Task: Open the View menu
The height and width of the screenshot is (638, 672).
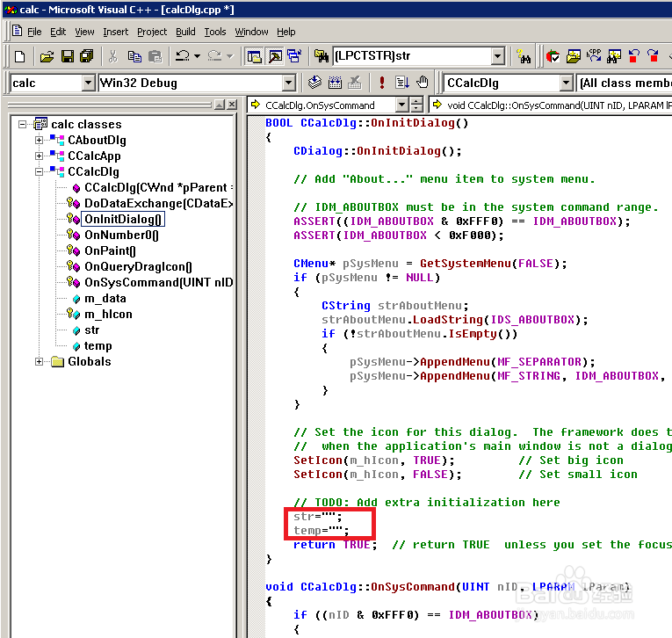Action: [84, 32]
